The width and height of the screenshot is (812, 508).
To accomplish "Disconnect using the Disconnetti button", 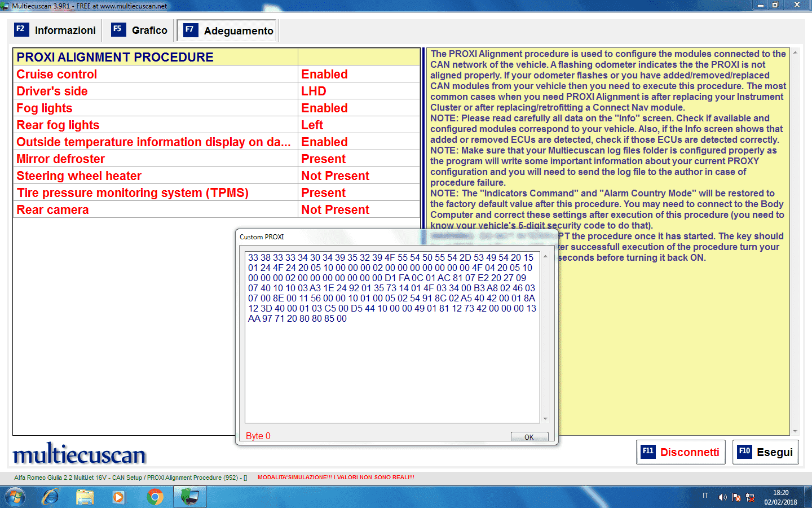I will pos(681,452).
